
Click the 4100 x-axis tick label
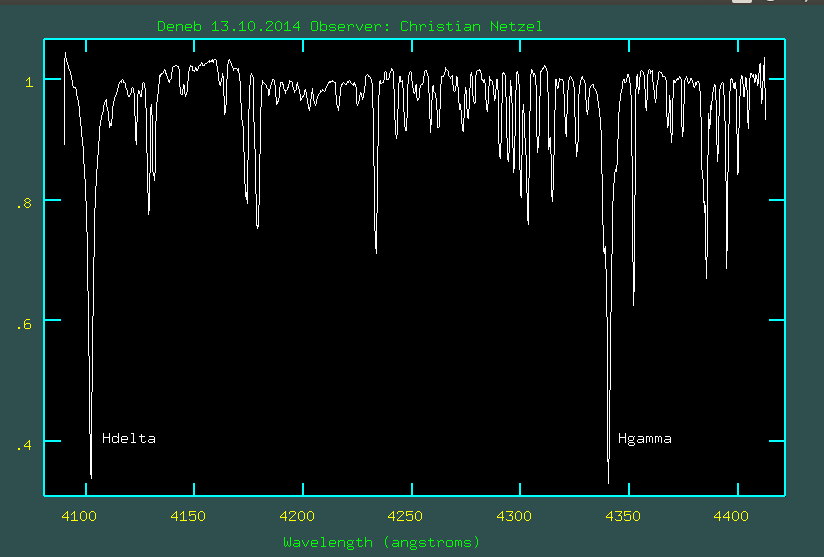tap(79, 516)
